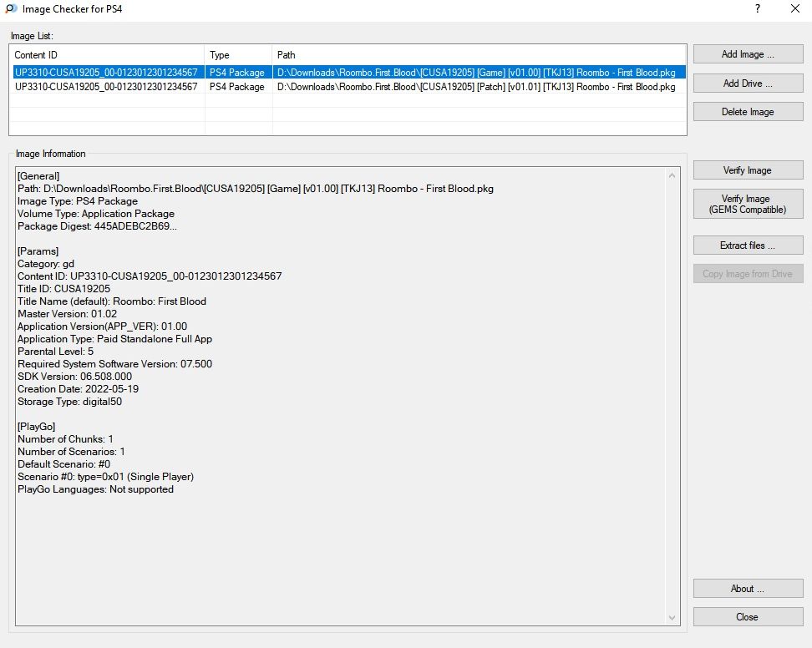Click the PlayGo Languages: Not supported line
812x648 pixels.
[95, 489]
